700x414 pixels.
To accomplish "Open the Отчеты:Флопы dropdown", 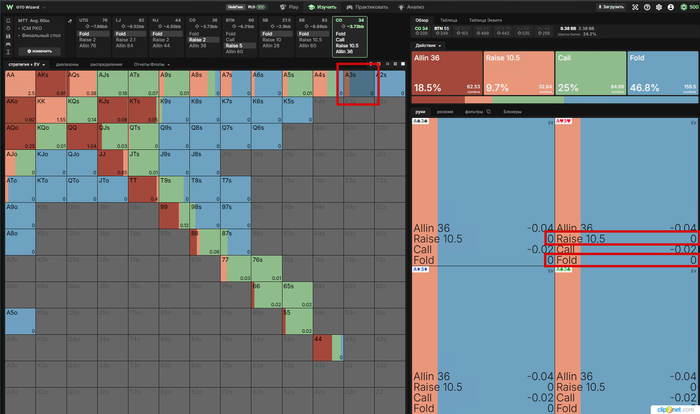I will coord(151,64).
